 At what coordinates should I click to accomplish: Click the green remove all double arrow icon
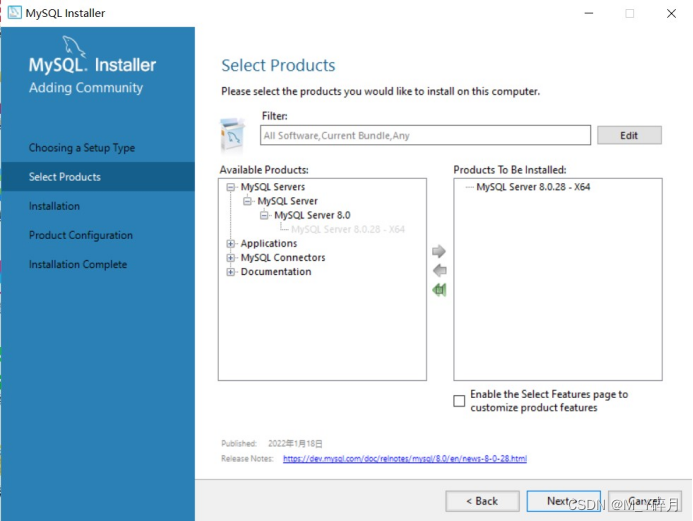[x=439, y=290]
